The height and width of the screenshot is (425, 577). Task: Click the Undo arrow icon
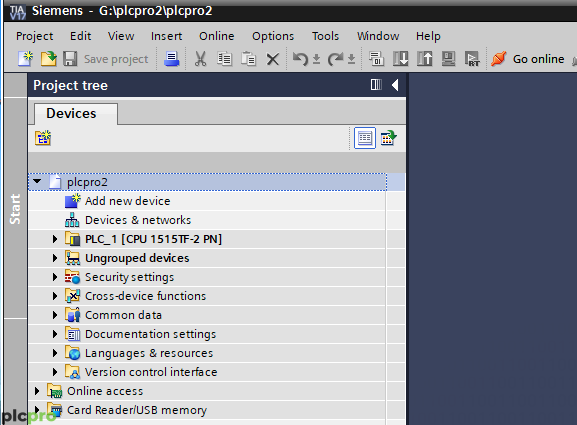point(300,59)
